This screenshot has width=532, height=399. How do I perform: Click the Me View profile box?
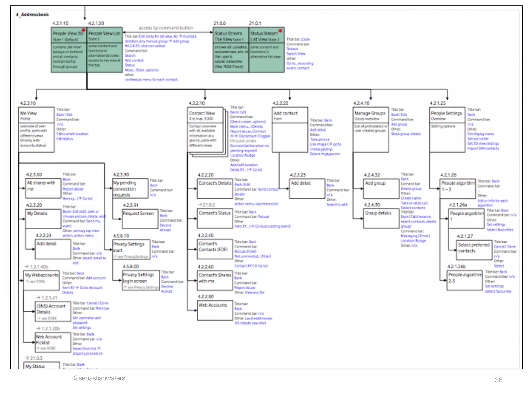click(x=37, y=130)
